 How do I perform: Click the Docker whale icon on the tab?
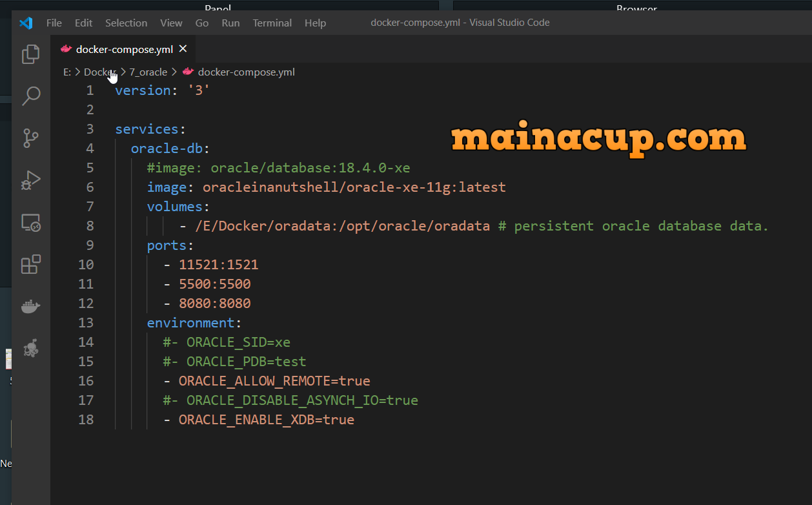pos(66,49)
